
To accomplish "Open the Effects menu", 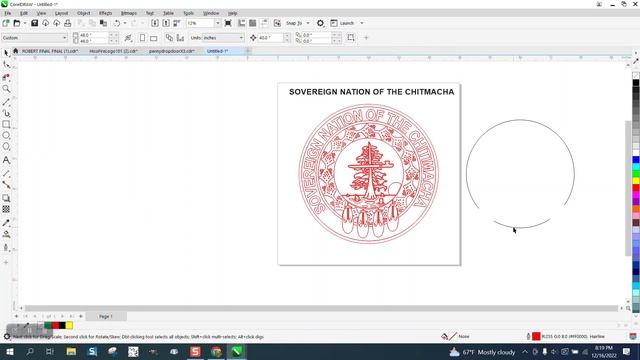I will (105, 13).
